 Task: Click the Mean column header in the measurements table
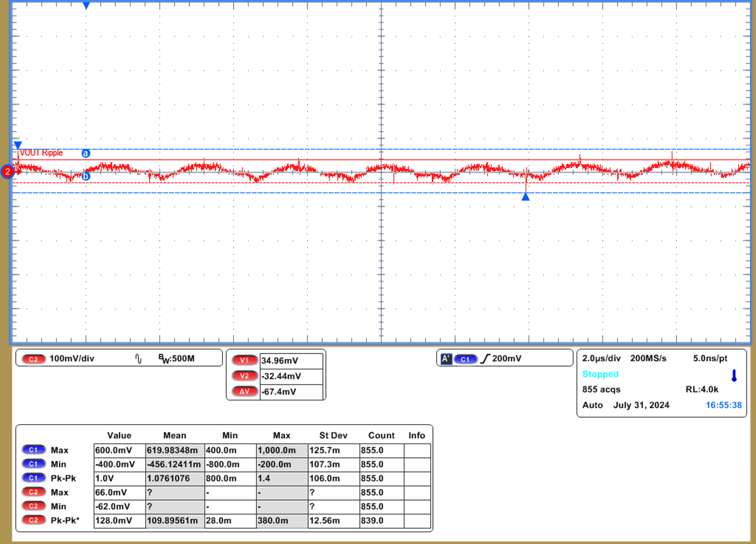[174, 435]
